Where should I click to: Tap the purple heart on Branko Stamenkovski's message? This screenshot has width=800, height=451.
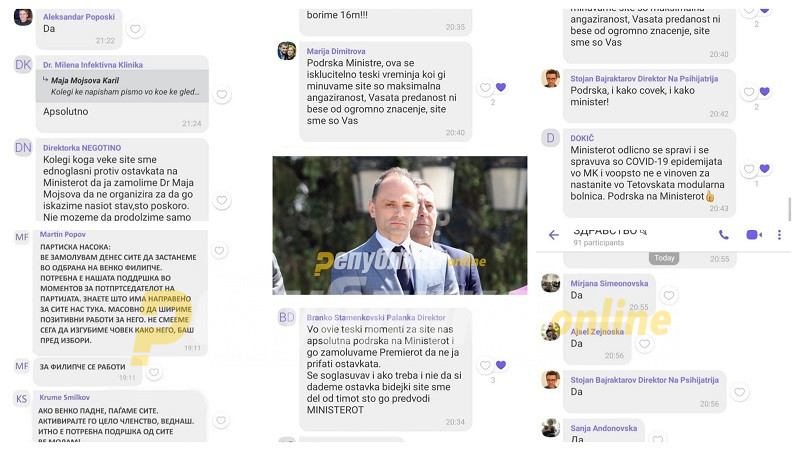tap(501, 365)
